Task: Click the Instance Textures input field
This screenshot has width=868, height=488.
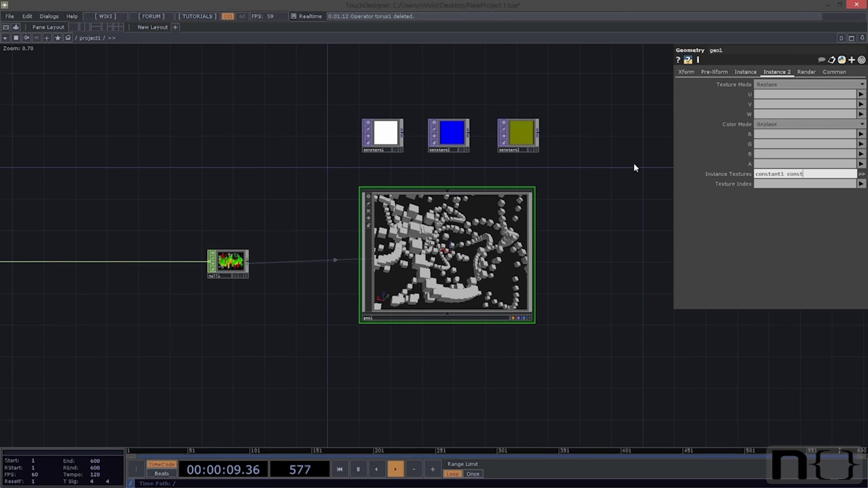Action: 805,174
